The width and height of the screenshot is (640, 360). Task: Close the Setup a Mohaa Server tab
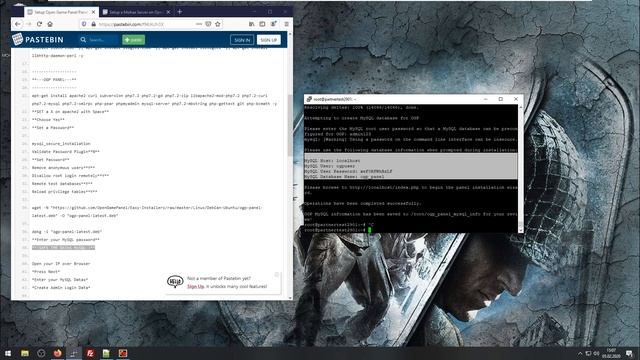pyautogui.click(x=169, y=12)
